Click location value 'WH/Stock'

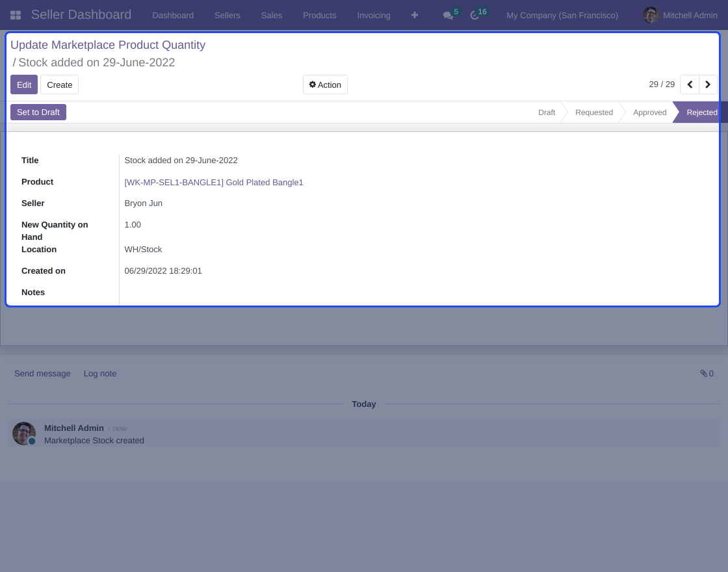pyautogui.click(x=143, y=250)
